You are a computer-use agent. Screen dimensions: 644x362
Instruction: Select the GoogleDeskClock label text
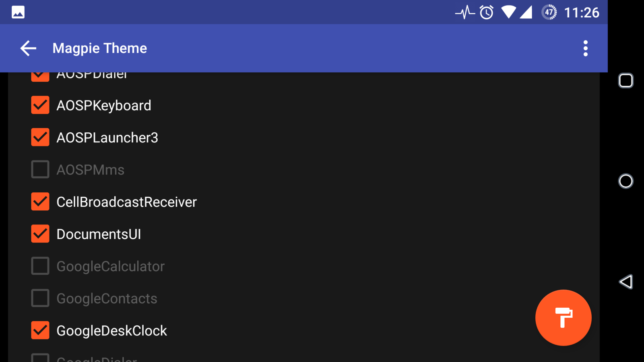coord(111,331)
